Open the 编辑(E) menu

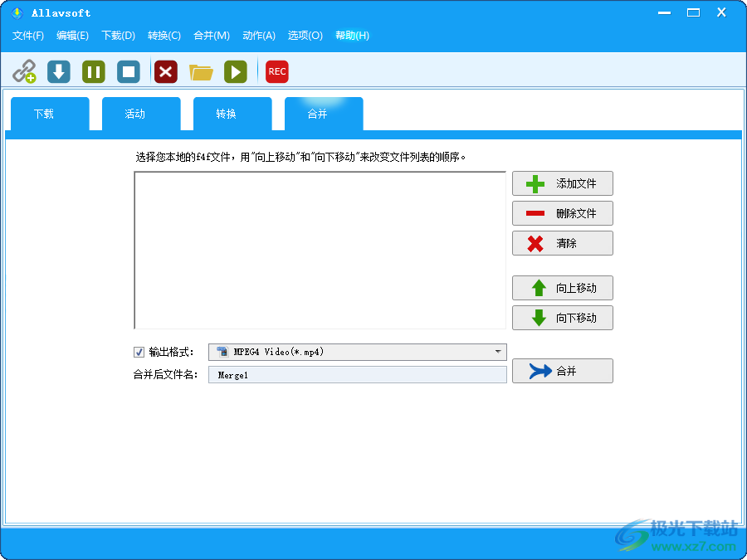(x=72, y=36)
